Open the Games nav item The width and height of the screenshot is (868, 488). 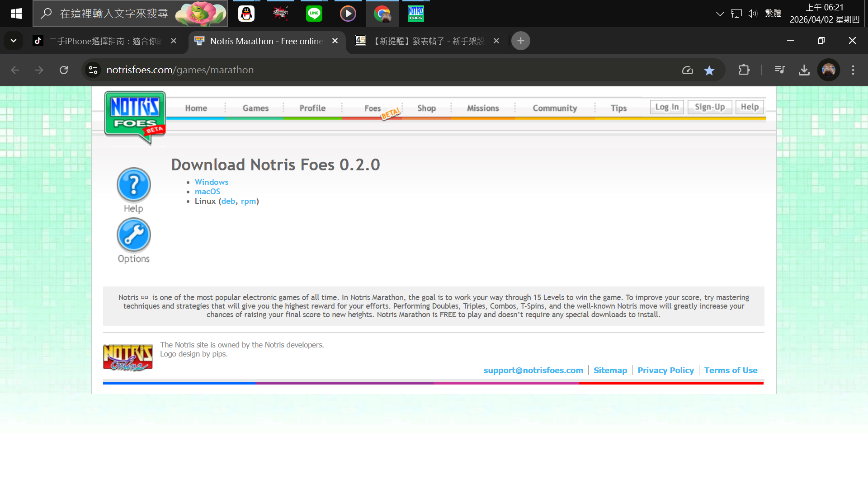[255, 108]
